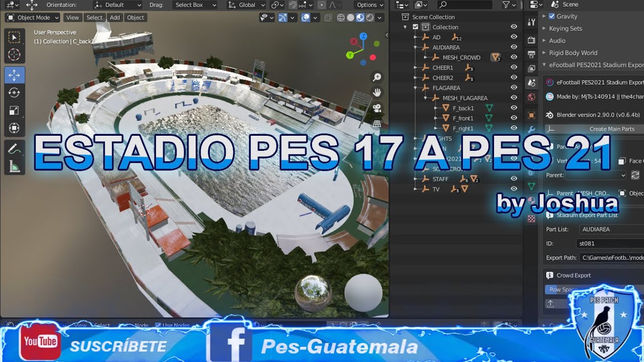Switch viewport shading to Solid

click(x=351, y=18)
